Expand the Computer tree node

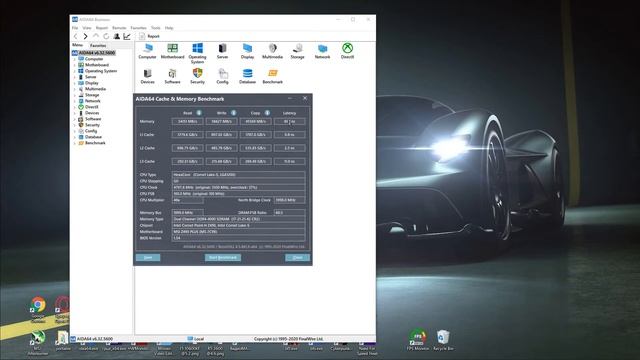click(74, 59)
